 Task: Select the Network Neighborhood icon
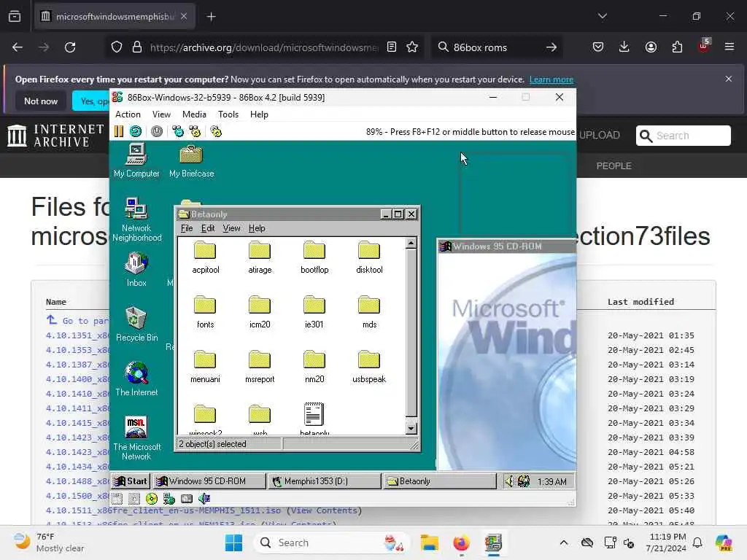click(x=136, y=219)
